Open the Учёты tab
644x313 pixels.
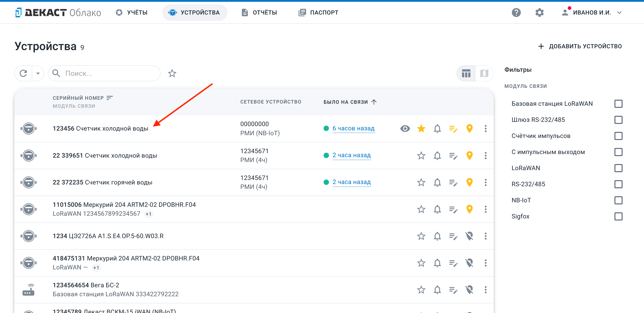pos(131,13)
